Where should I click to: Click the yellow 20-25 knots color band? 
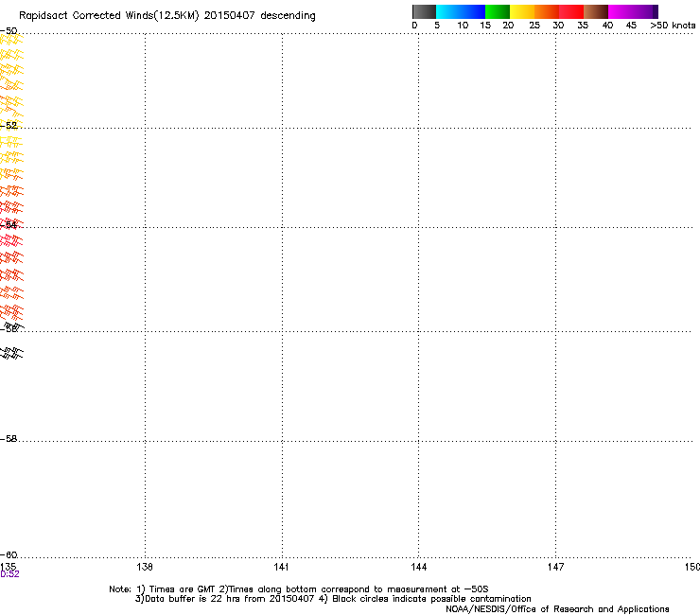click(x=522, y=11)
